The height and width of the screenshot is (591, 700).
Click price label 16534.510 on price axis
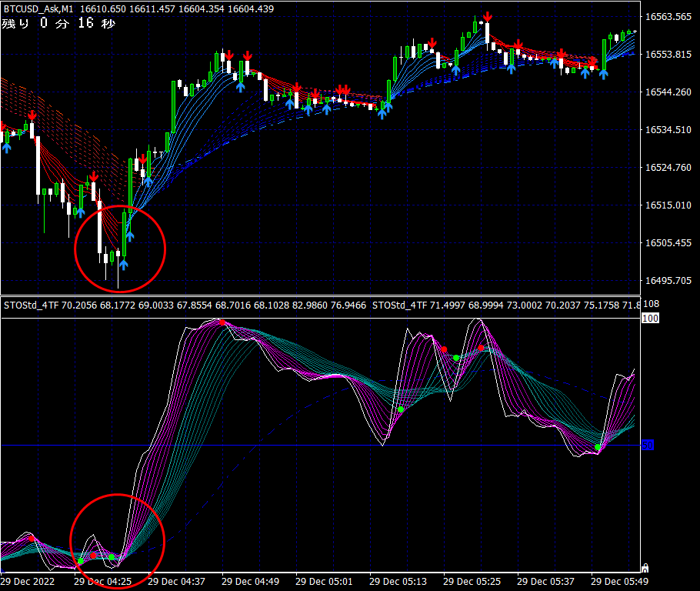[x=668, y=129]
